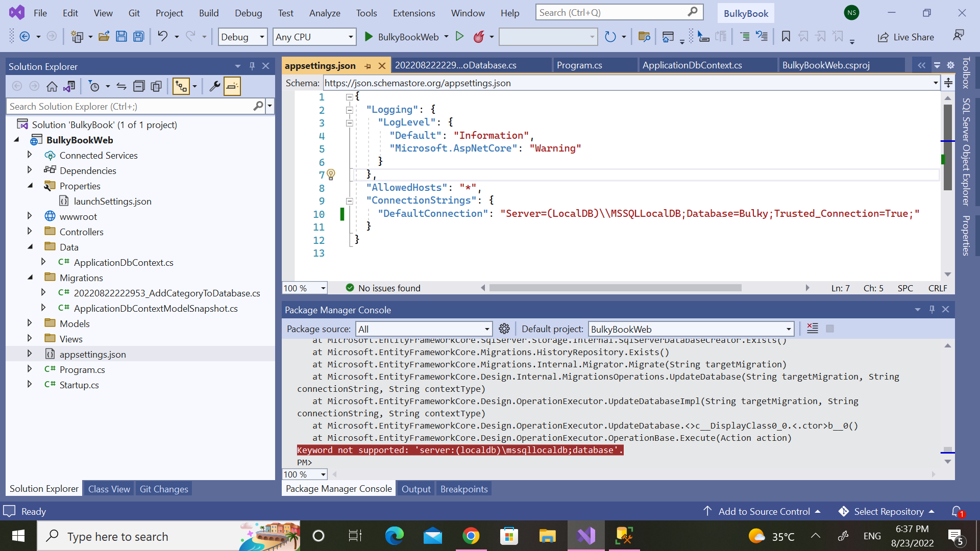Switch to the Program.cs tab

[579, 65]
